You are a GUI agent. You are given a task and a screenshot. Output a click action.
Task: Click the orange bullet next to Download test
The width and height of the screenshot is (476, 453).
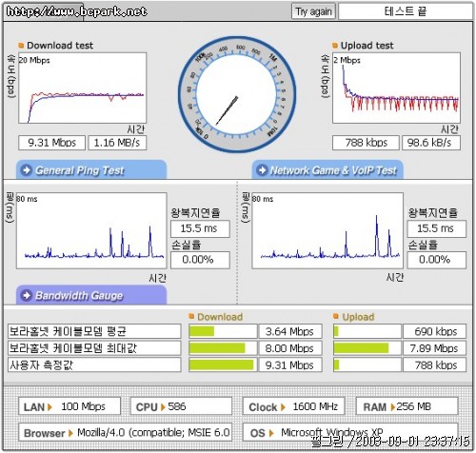coord(21,46)
